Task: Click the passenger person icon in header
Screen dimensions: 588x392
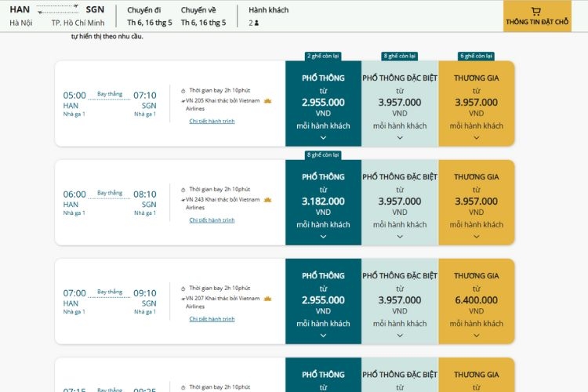Action: pos(256,23)
